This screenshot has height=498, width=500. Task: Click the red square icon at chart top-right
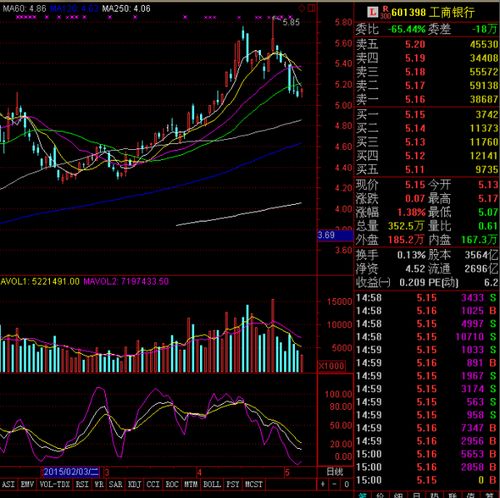click(x=312, y=8)
